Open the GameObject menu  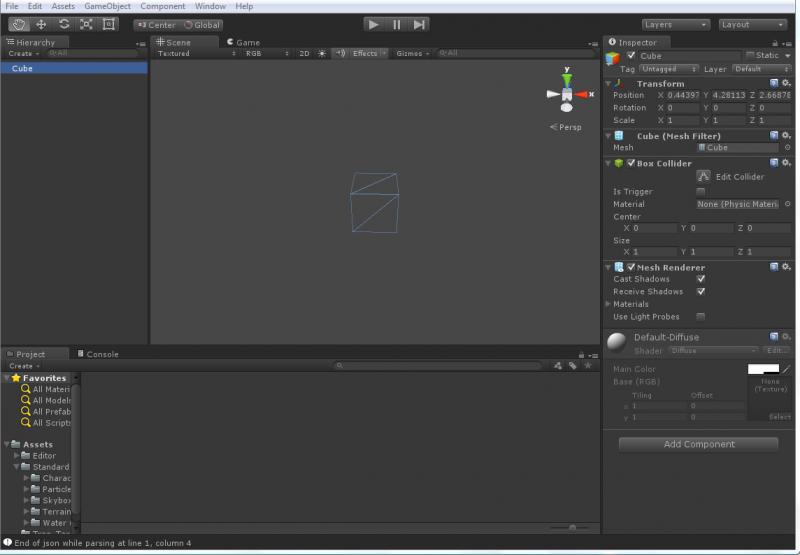pos(107,6)
